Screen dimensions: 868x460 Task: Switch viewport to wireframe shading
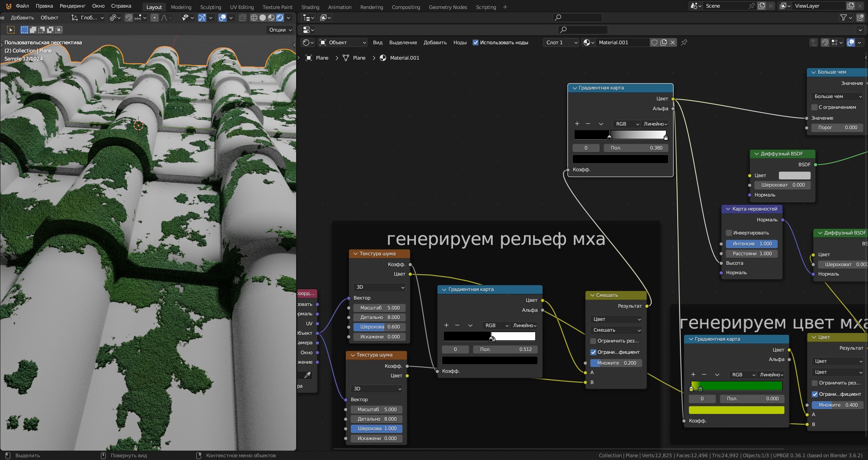[254, 18]
